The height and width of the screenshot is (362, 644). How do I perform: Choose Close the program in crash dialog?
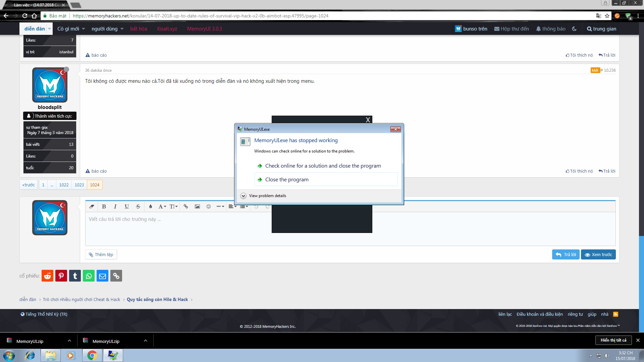tap(326, 179)
